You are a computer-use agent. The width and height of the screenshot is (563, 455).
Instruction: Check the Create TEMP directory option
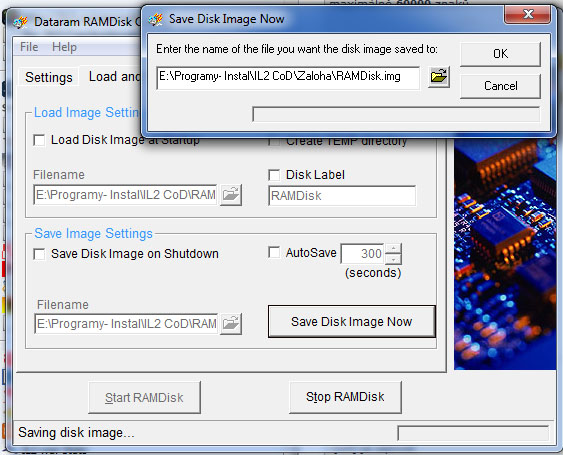tap(274, 141)
